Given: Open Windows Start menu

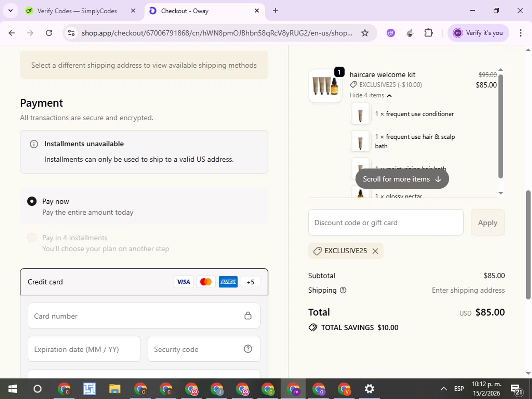Looking at the screenshot, I should (12, 389).
